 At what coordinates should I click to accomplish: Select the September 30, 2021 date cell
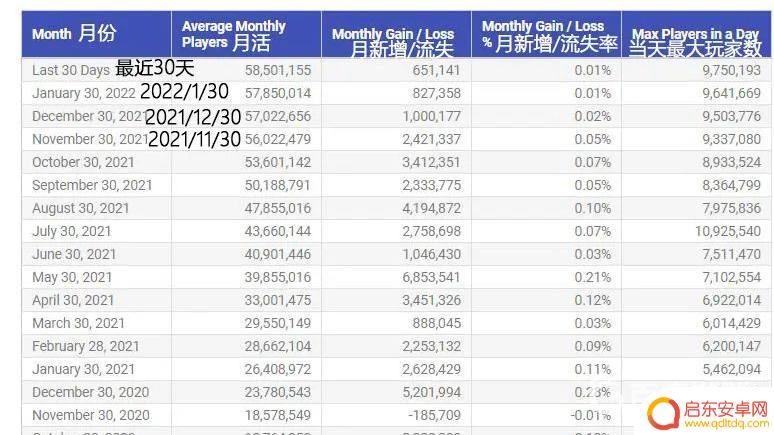(x=92, y=185)
